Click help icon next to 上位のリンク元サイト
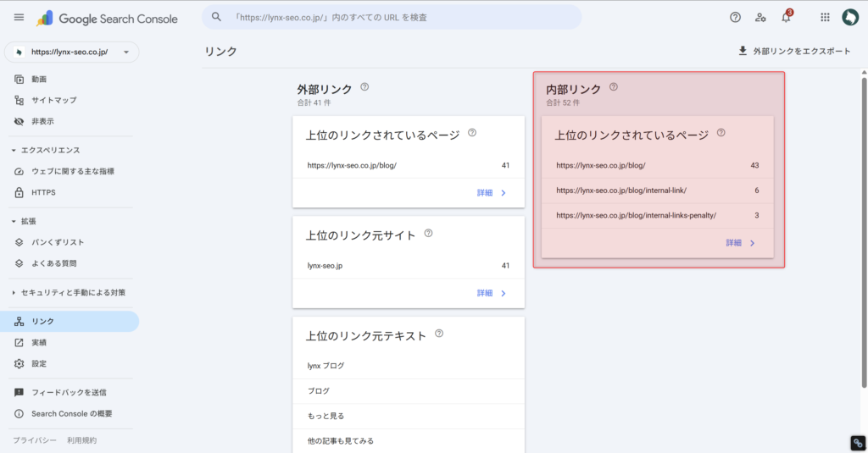Viewport: 868px width, 453px height. click(429, 234)
